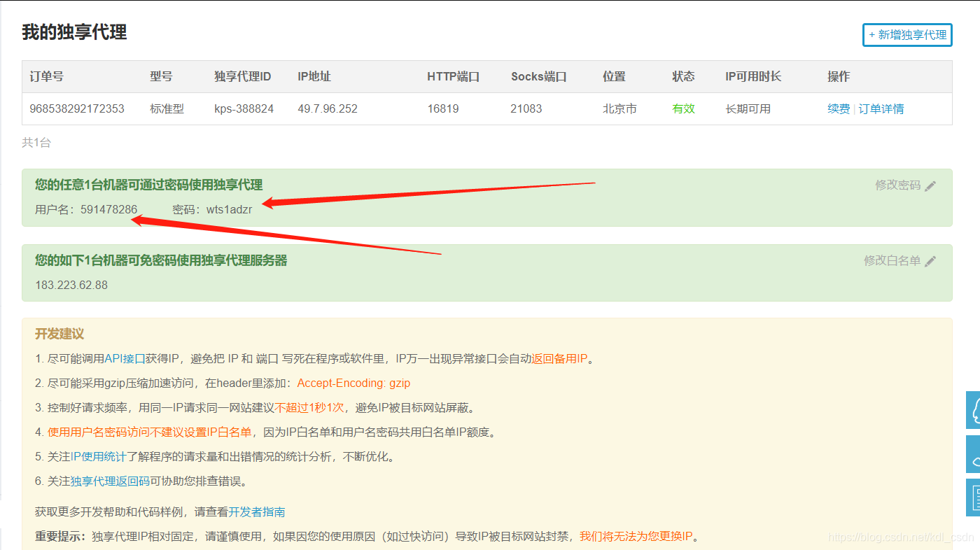The width and height of the screenshot is (980, 550).
Task: Click the 续费 link in the order row
Action: point(839,109)
